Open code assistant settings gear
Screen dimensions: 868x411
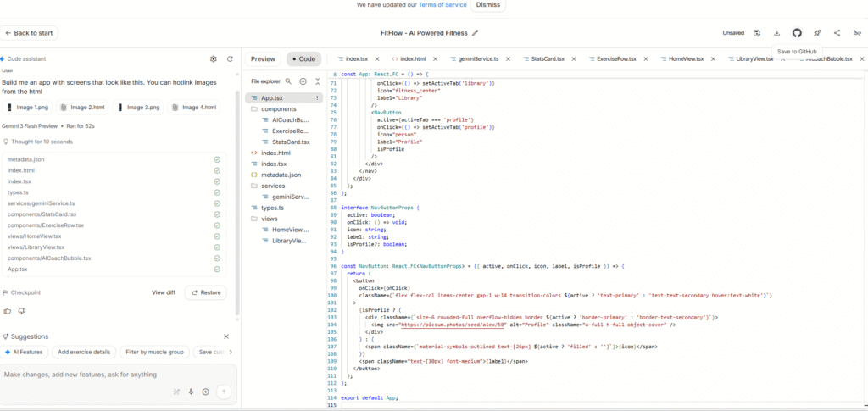[213, 59]
